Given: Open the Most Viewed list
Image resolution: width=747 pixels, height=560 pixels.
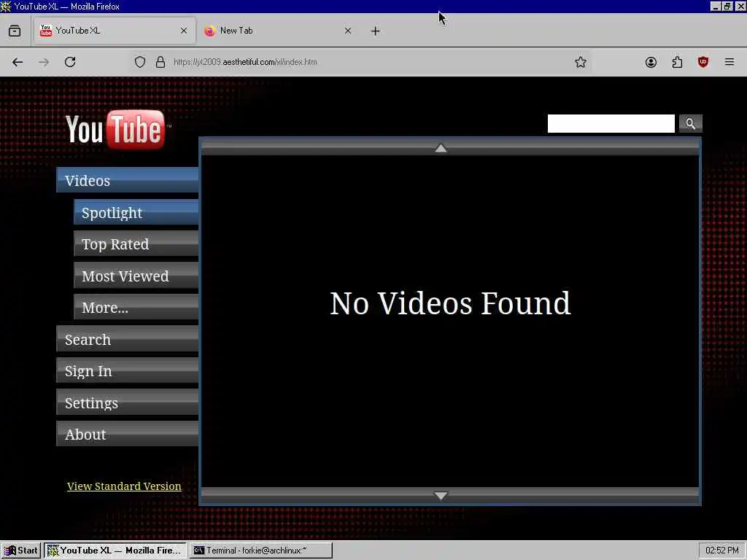Looking at the screenshot, I should 136,276.
